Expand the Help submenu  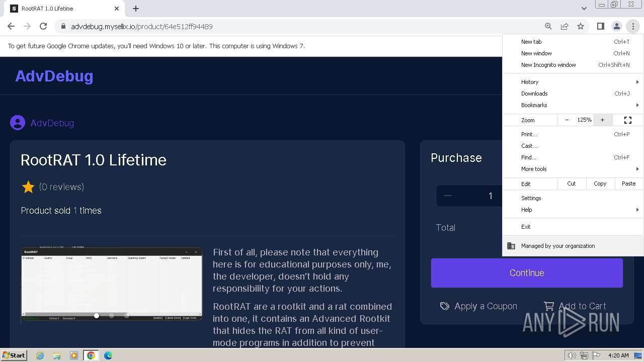tap(573, 210)
